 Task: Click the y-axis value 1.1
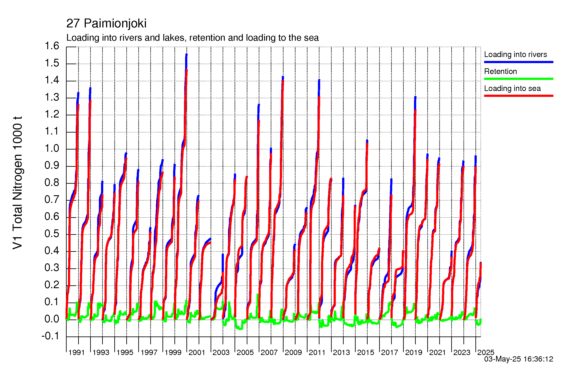pos(52,131)
